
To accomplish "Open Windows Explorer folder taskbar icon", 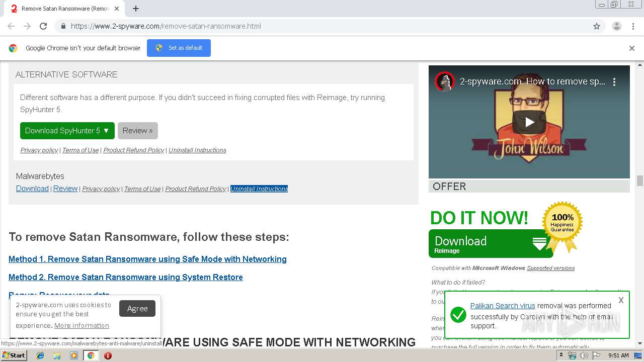I will pyautogui.click(x=57, y=355).
